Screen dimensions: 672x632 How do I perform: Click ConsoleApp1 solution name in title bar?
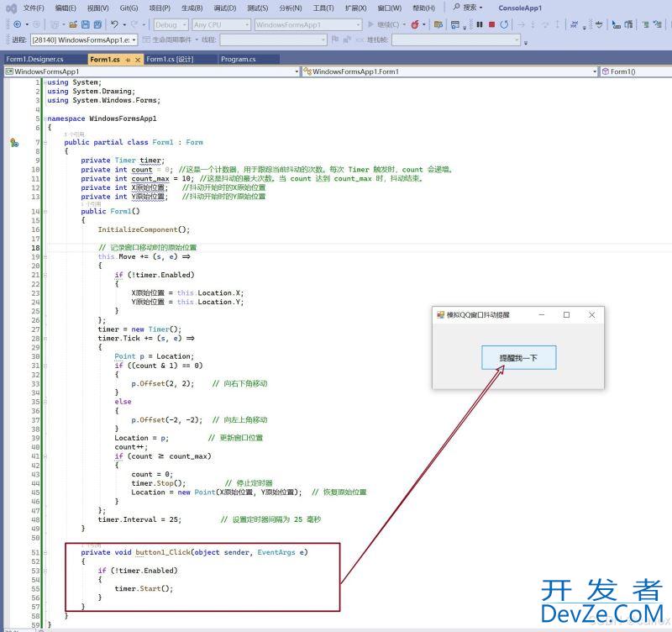click(520, 8)
